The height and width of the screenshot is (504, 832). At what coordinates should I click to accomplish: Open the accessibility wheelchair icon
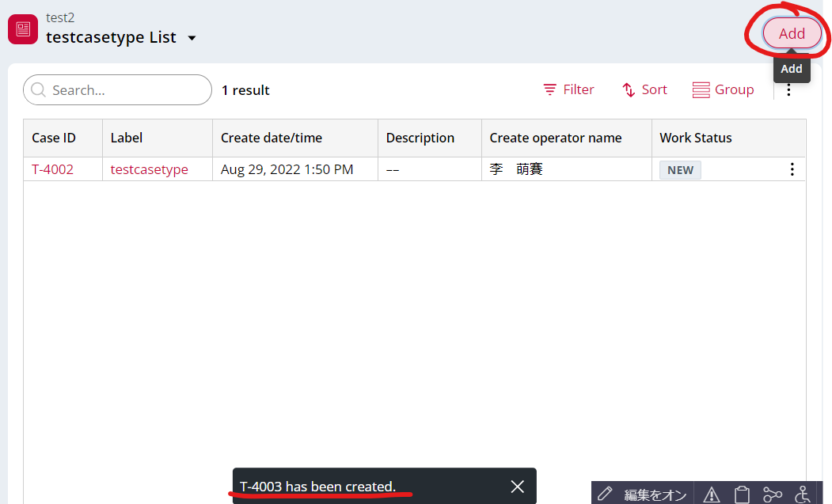pos(802,495)
